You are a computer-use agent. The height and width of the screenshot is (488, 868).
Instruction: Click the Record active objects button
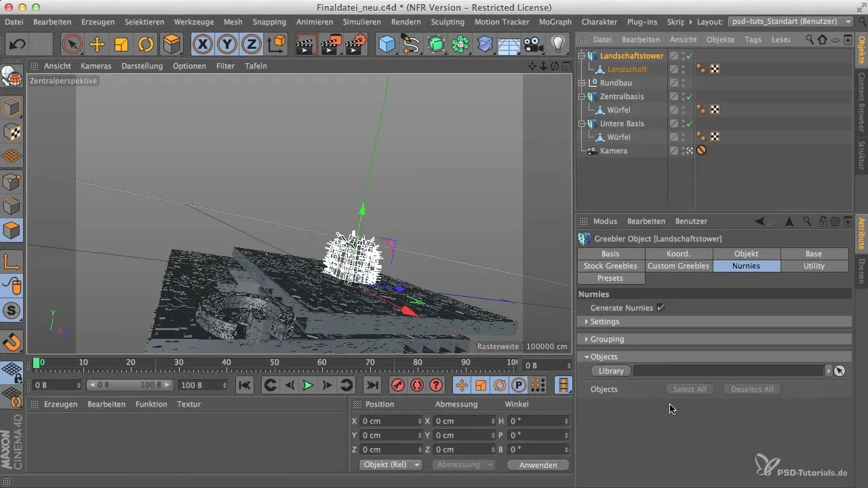point(397,385)
